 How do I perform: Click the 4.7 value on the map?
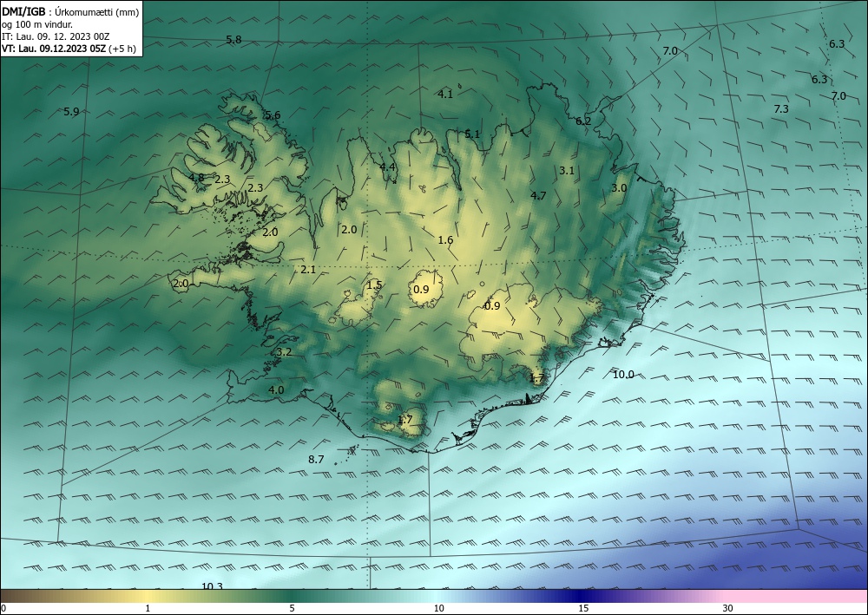(x=538, y=196)
